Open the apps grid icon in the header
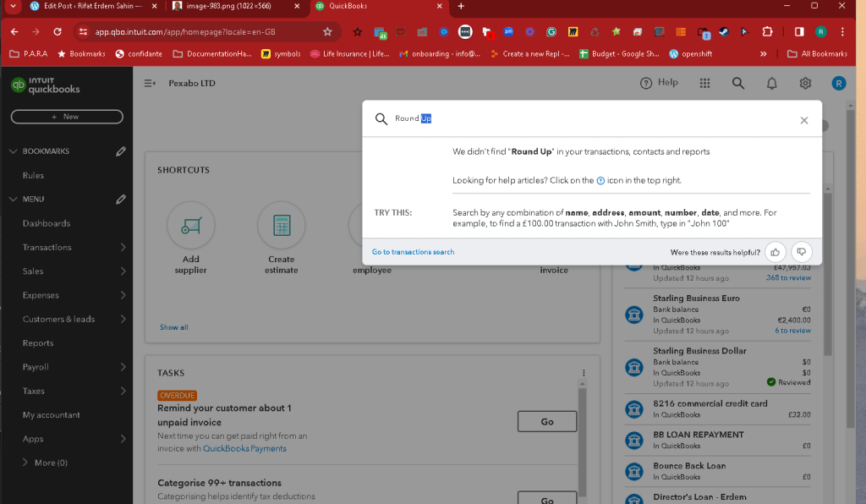 click(704, 84)
